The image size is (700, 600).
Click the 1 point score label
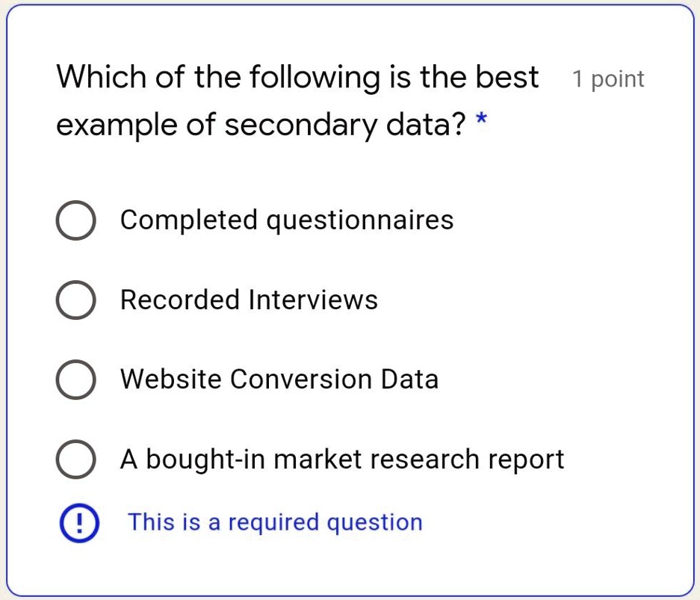[608, 79]
